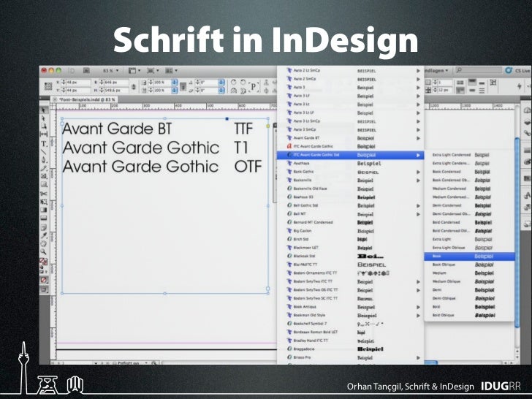The height and width of the screenshot is (399, 532).
Task: Choose Bernard MT Condensed font
Action: click(350, 223)
